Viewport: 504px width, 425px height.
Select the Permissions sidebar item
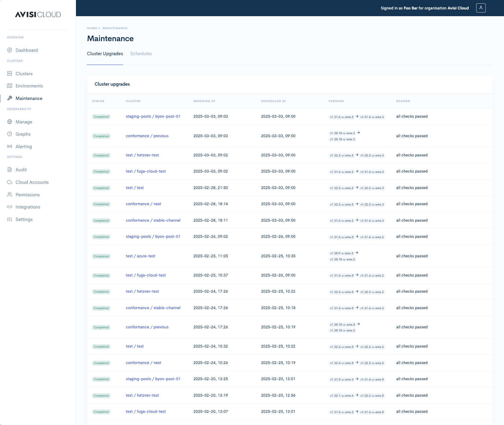click(27, 195)
